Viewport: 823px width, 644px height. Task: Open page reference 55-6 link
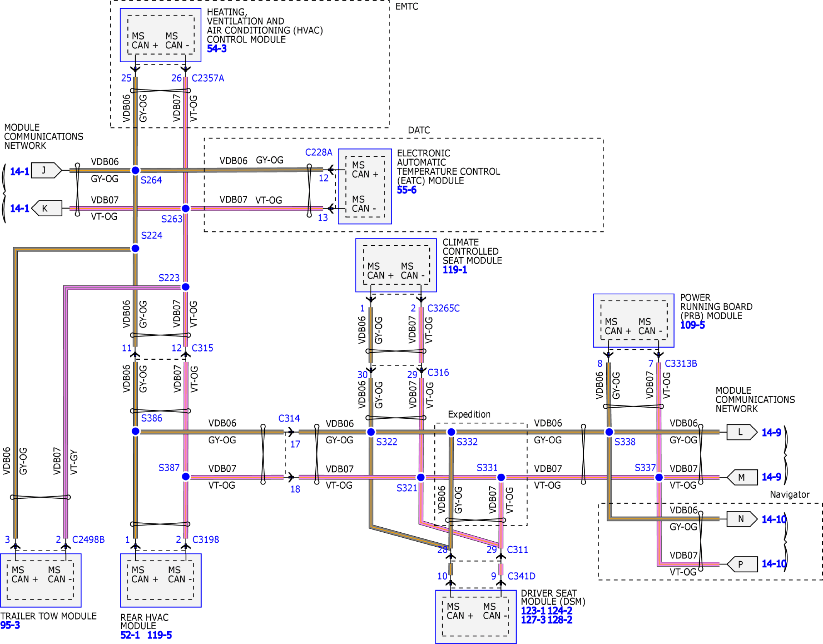[406, 190]
